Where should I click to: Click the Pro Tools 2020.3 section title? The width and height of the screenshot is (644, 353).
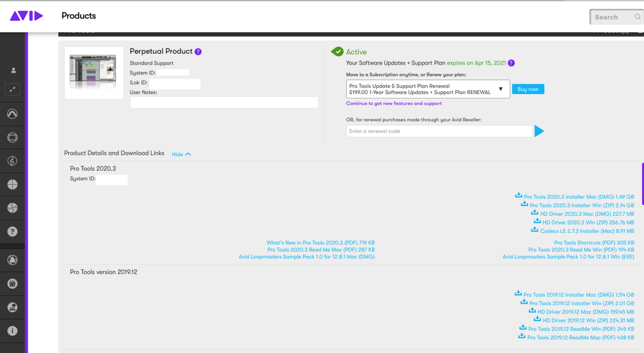pos(93,169)
